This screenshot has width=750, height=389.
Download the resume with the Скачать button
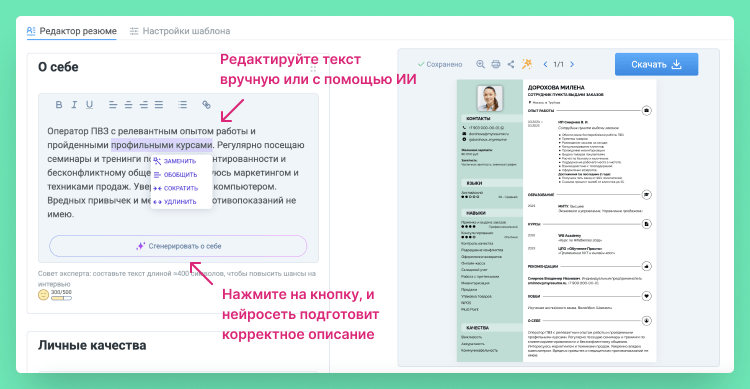[x=656, y=64]
